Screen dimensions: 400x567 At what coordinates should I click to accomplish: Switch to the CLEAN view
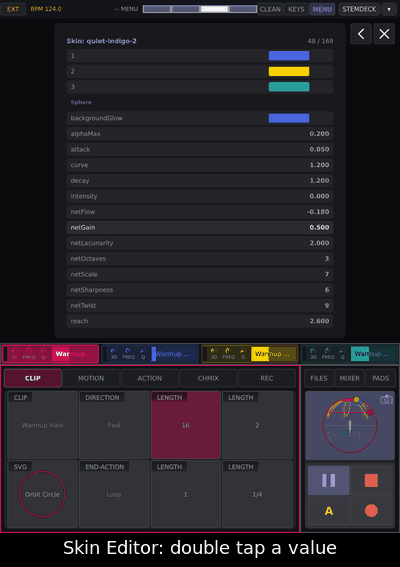pyautogui.click(x=270, y=9)
